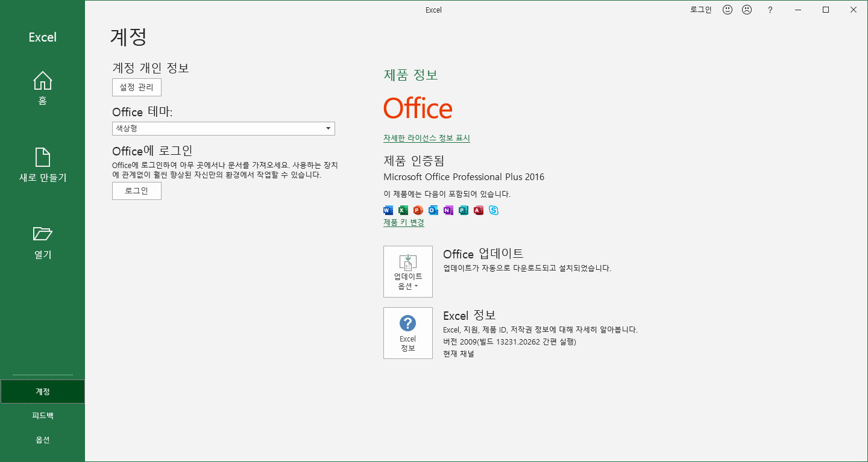The height and width of the screenshot is (462, 868).
Task: Open 옵션 in sidebar
Action: [42, 440]
